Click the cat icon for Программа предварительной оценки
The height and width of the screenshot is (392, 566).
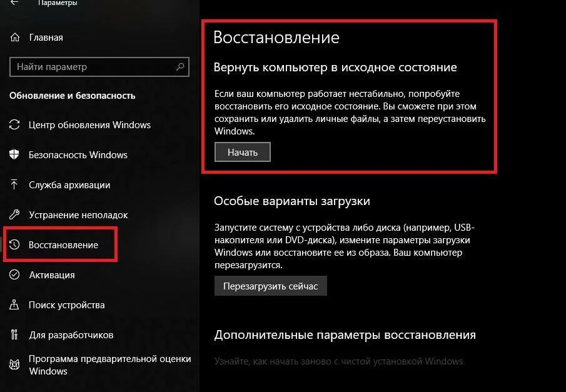[x=14, y=364]
